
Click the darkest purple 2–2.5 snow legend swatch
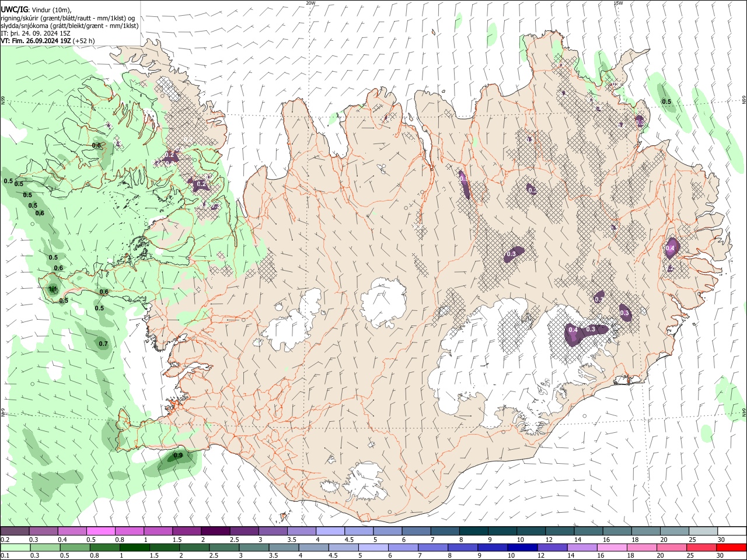tap(215, 531)
